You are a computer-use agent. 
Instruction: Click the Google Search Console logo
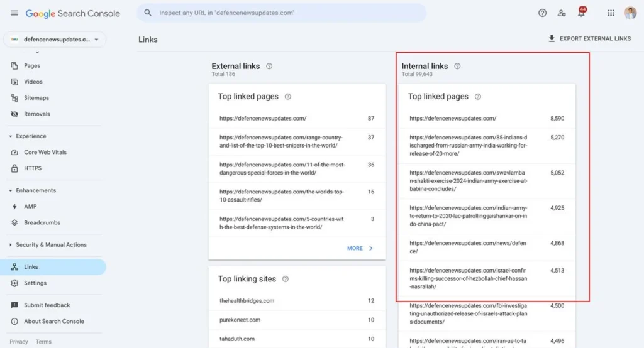click(73, 14)
